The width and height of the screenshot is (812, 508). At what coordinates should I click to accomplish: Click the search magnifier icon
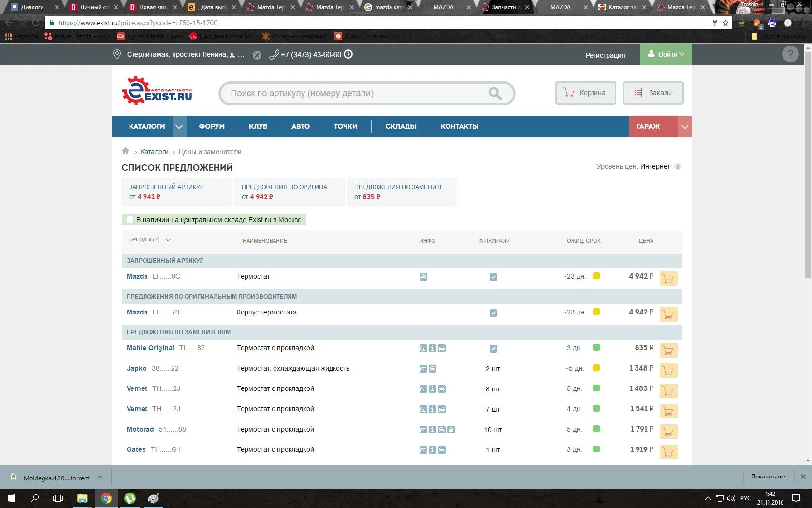495,93
